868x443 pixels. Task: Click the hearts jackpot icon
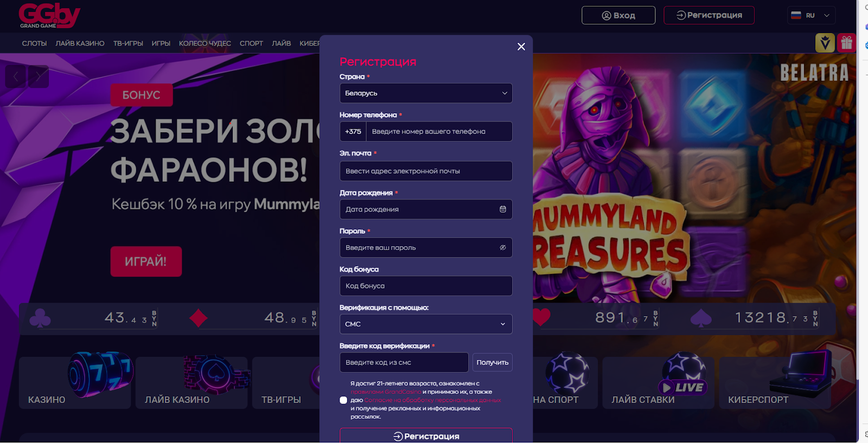[541, 317]
